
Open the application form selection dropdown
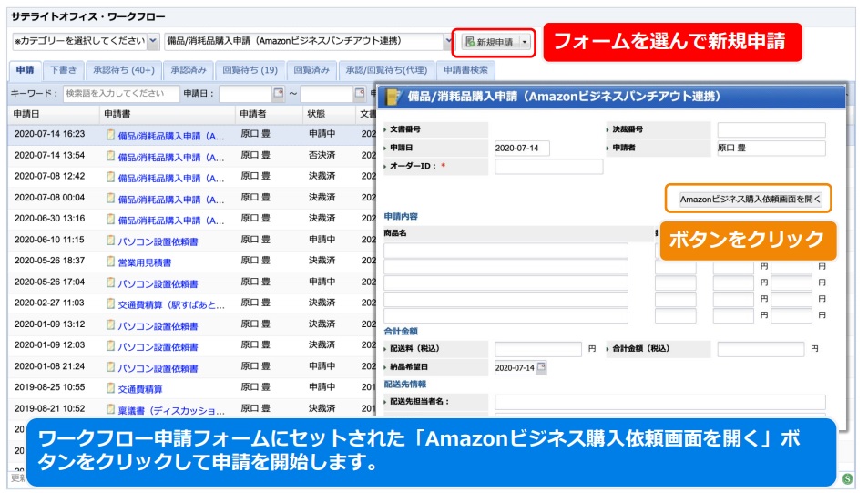(x=308, y=42)
